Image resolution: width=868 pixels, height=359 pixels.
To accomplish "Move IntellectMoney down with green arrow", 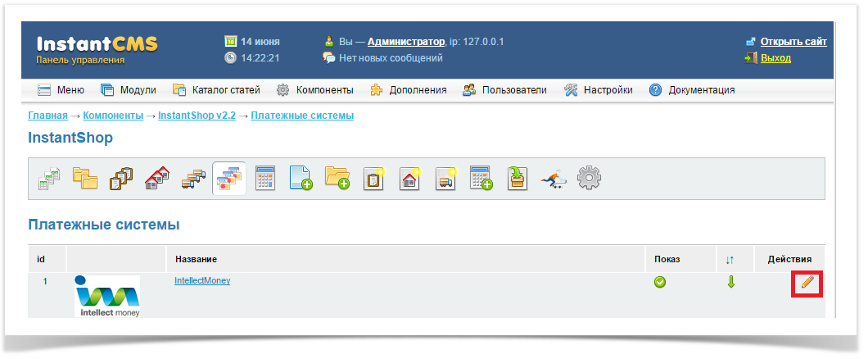I will [x=731, y=282].
